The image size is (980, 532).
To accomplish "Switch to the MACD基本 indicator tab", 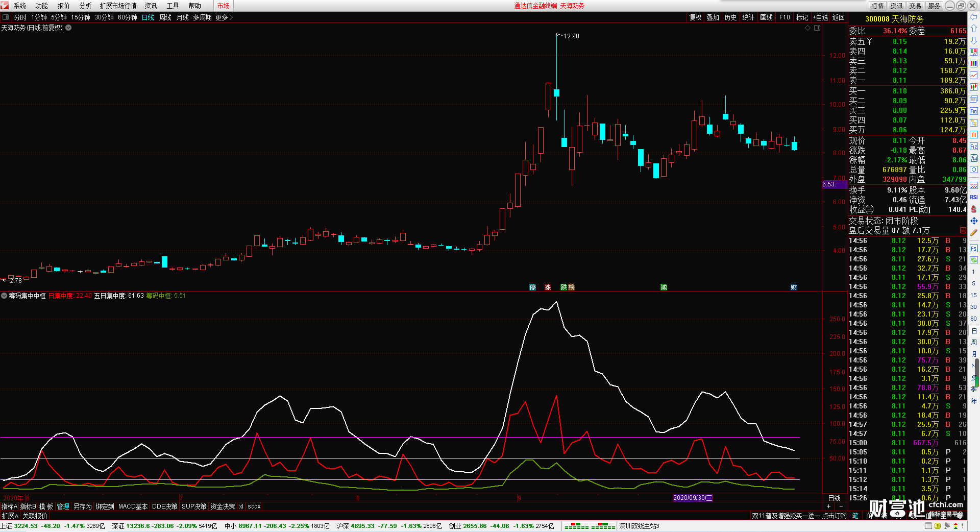I will point(133,506).
